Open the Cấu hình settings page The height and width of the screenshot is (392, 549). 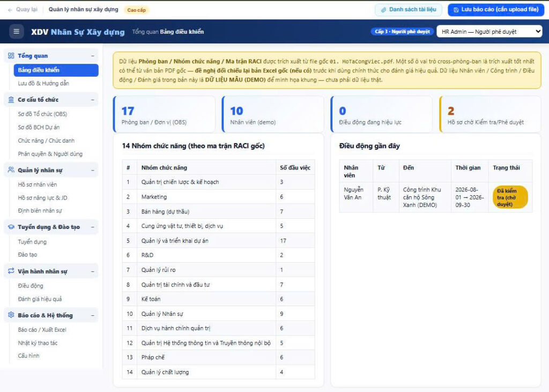point(29,356)
